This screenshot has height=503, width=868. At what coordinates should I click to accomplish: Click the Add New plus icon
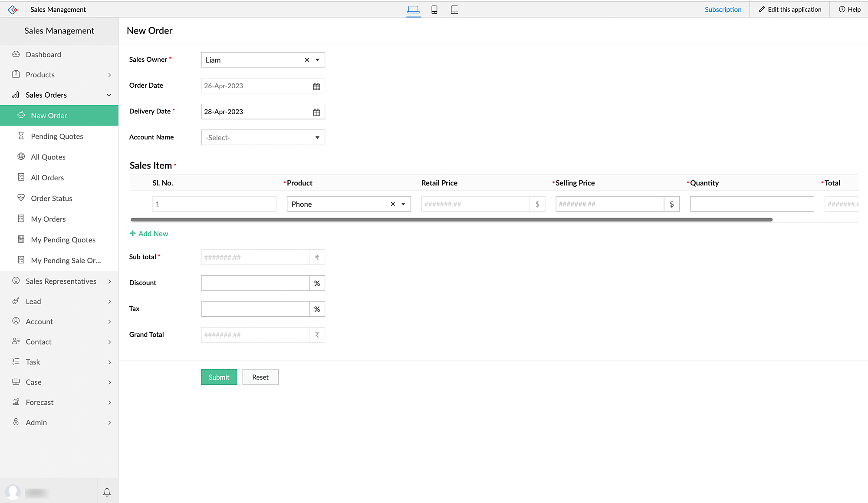click(x=133, y=234)
